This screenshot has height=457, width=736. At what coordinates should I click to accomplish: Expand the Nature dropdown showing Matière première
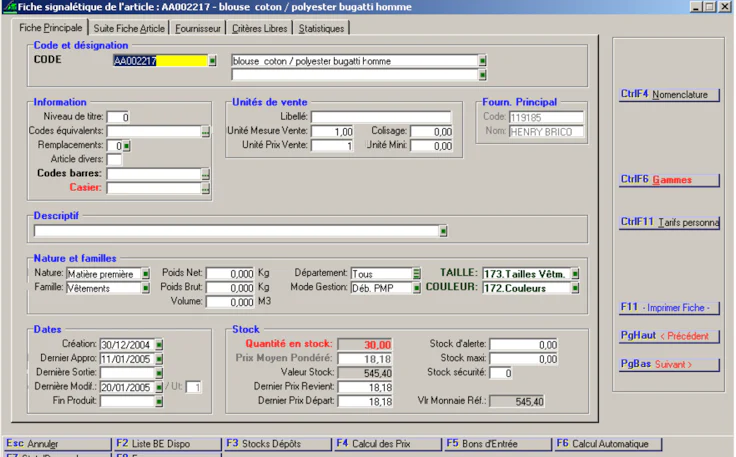(145, 273)
